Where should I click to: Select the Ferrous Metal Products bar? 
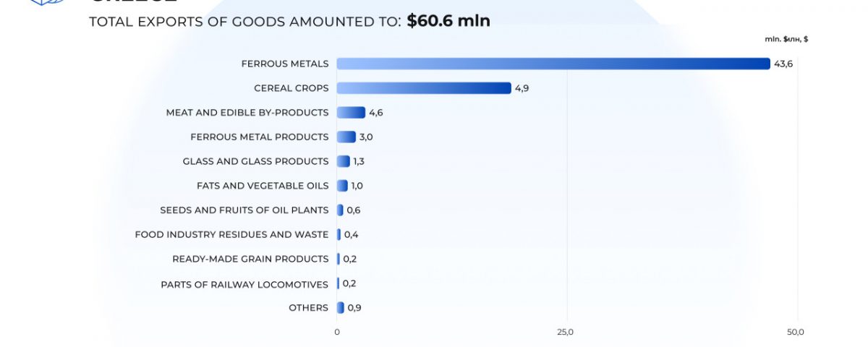point(346,137)
